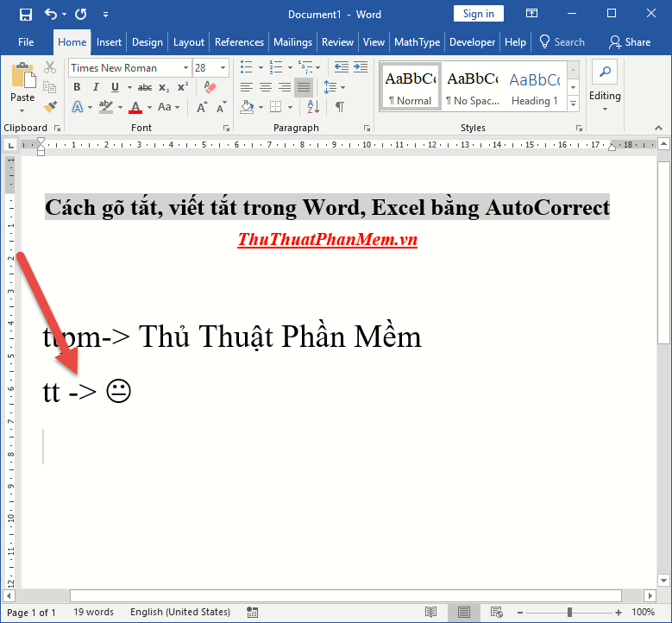672x623 pixels.
Task: Toggle Subscript formatting
Action: [x=164, y=87]
